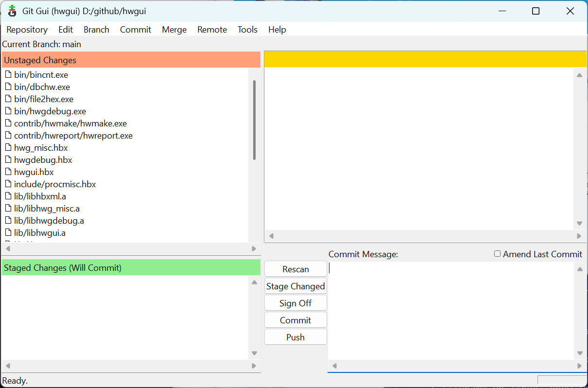Open the Branch menu
This screenshot has height=388, width=588.
point(96,30)
